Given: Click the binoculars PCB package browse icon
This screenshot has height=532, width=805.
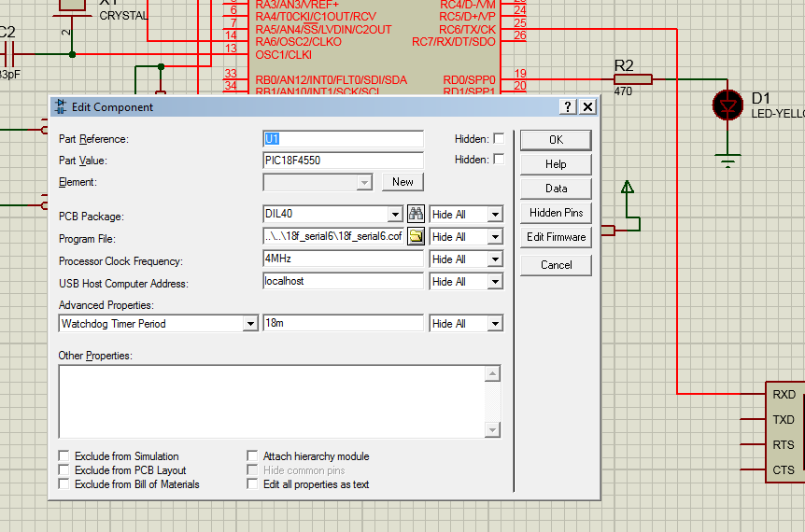Looking at the screenshot, I should pyautogui.click(x=416, y=214).
